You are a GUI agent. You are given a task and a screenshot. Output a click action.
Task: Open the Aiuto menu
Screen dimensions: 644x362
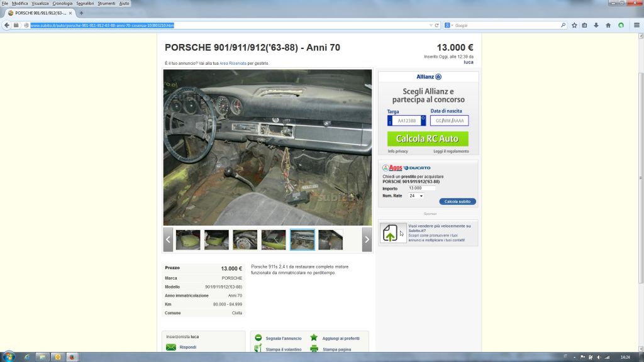pos(124,3)
